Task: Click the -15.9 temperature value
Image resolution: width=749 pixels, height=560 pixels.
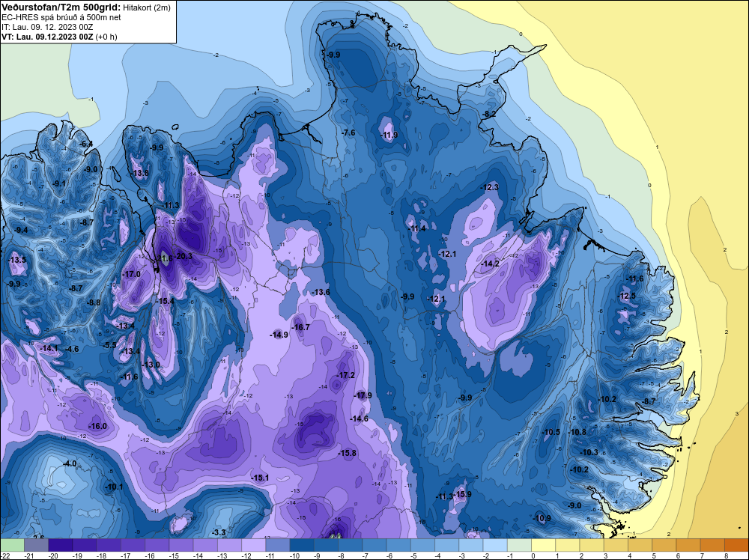Action: click(x=462, y=493)
